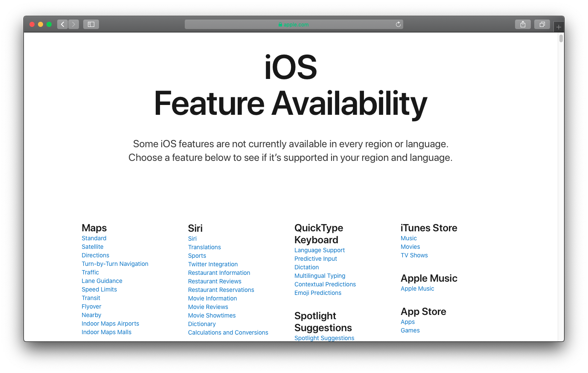Click the vertical scrollbar thumb of the page
The image size is (588, 373).
pos(561,38)
